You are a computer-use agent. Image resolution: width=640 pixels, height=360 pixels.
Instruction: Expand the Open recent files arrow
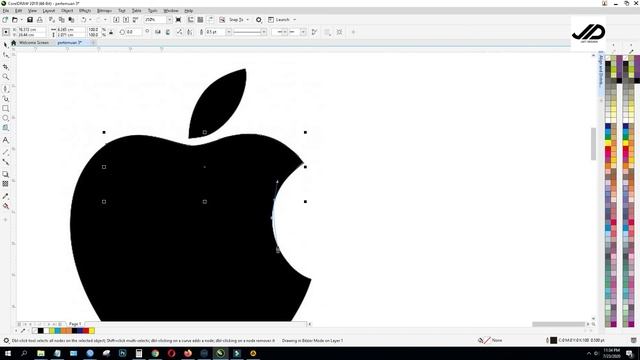[21, 20]
